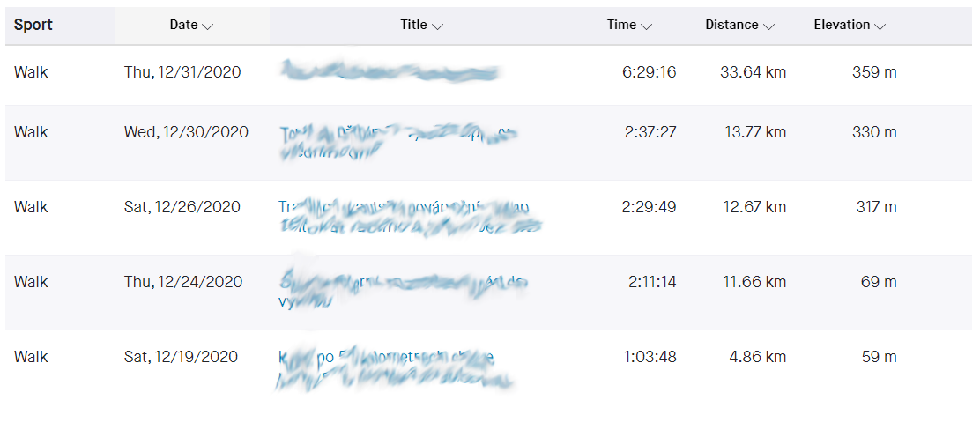Click the sort arrow next to Time
The width and height of the screenshot is (980, 430).
[647, 26]
